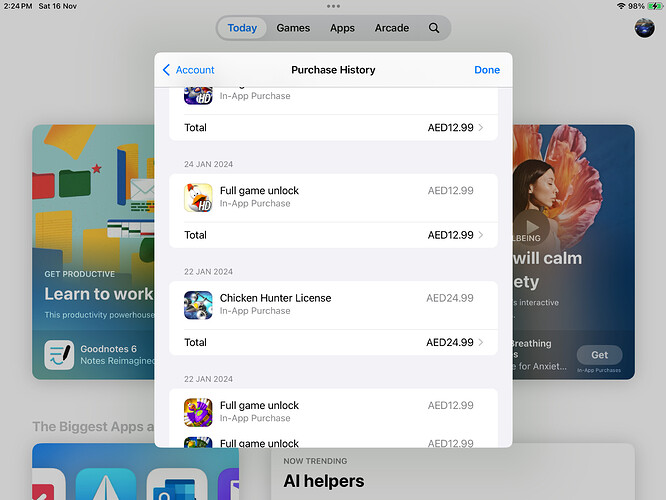Open the Apps tab
This screenshot has height=500, width=666.
click(342, 28)
